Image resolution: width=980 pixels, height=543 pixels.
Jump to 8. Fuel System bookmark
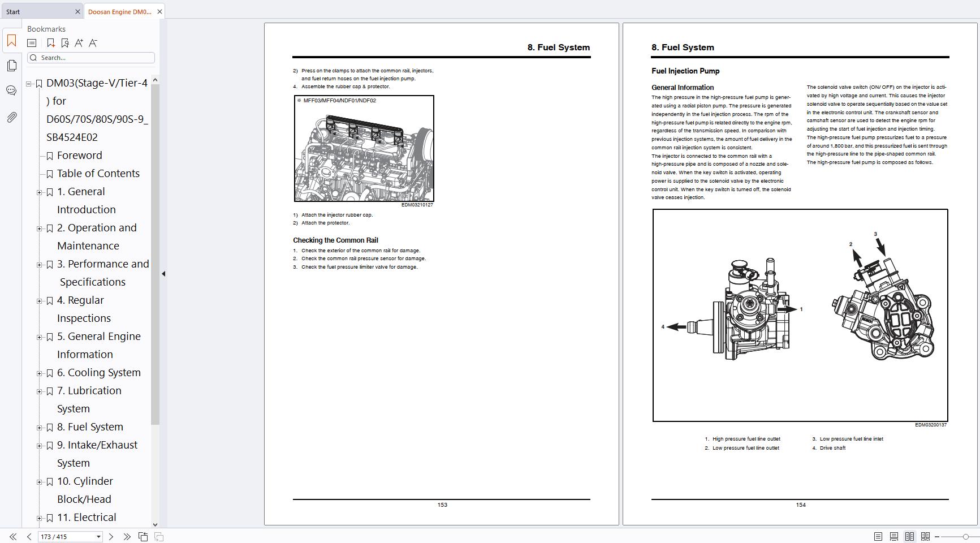90,427
